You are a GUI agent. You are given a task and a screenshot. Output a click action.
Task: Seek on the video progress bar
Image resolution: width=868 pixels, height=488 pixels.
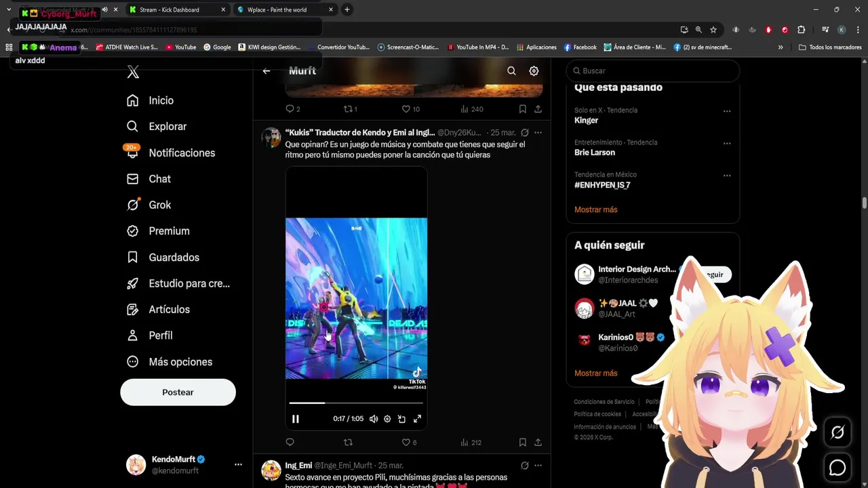click(356, 403)
